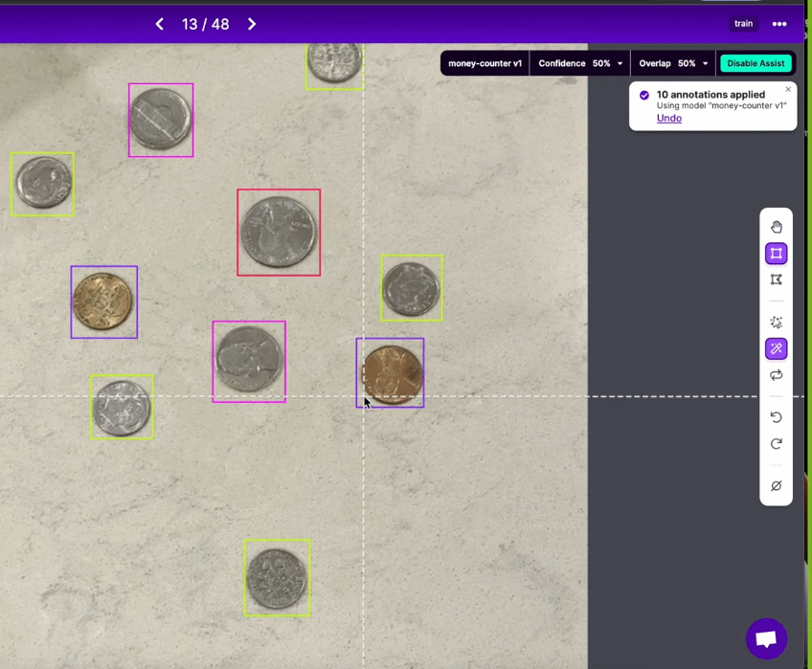The width and height of the screenshot is (812, 669).
Task: Click the 13 / 48 image counter
Action: coord(205,24)
